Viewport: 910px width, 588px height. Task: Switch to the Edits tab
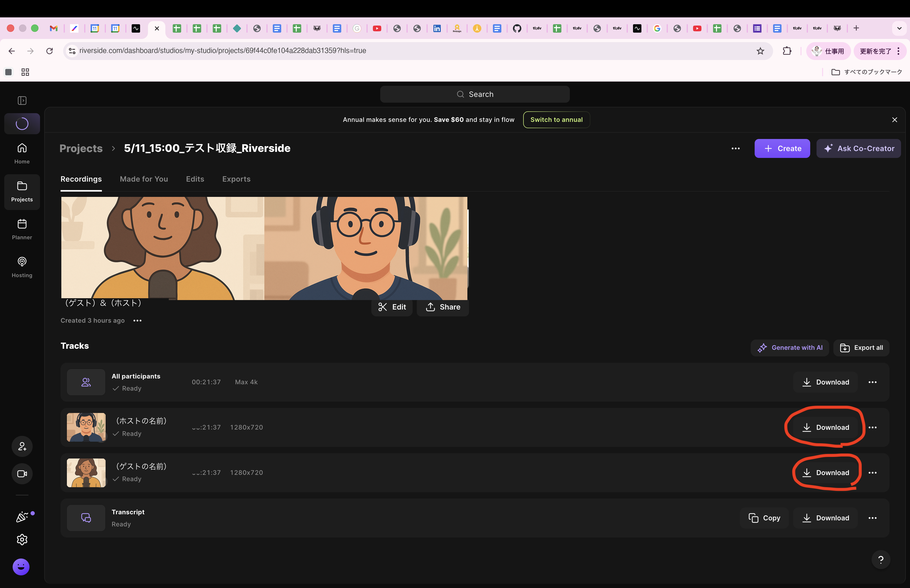tap(195, 179)
